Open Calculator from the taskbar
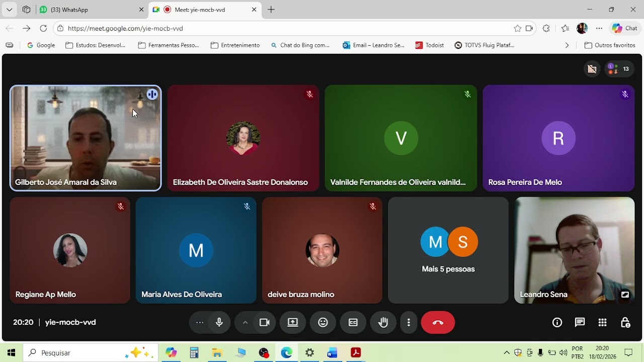 tap(194, 352)
